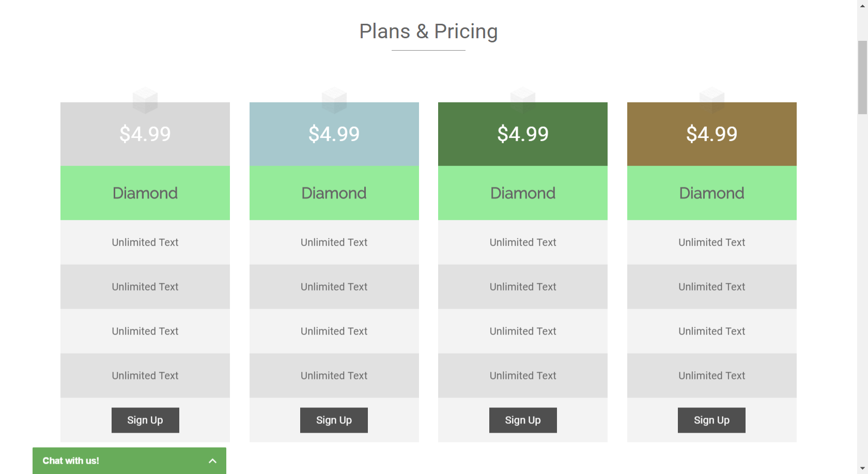This screenshot has height=474, width=868.
Task: Click the cube icon above the brown plan
Action: coord(712,100)
